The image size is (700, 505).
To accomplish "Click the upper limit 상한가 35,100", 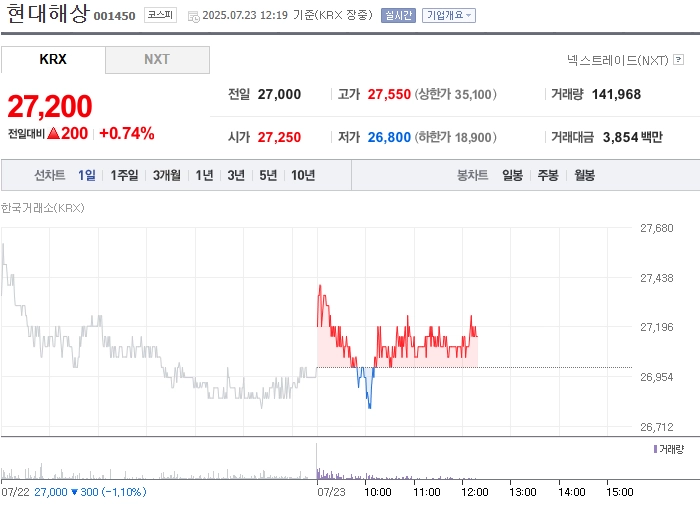I will tap(455, 94).
